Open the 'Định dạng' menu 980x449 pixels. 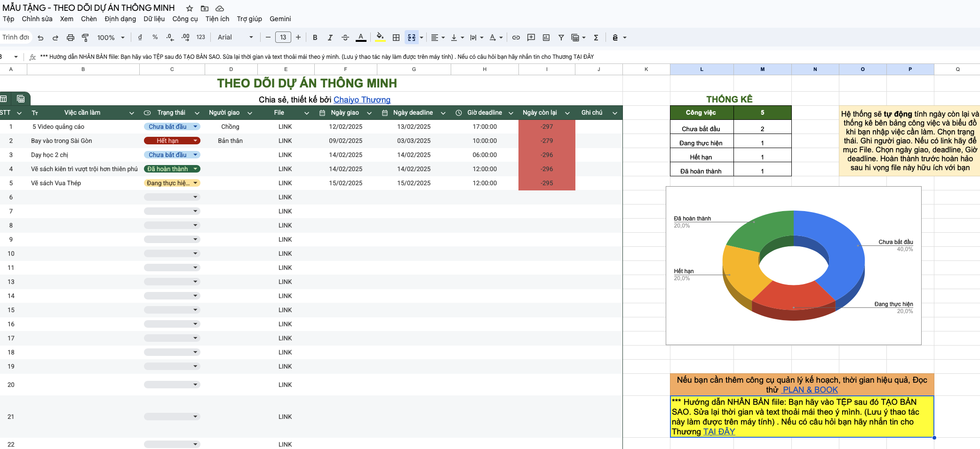120,19
